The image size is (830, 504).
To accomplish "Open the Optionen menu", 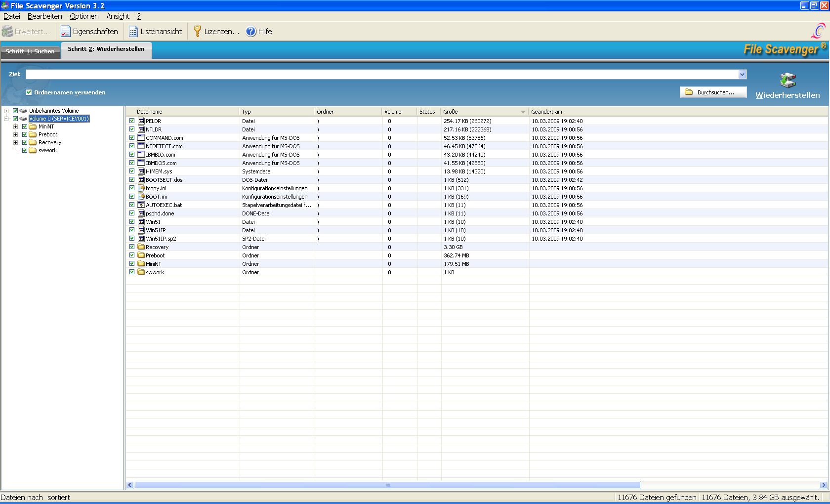I will point(84,16).
